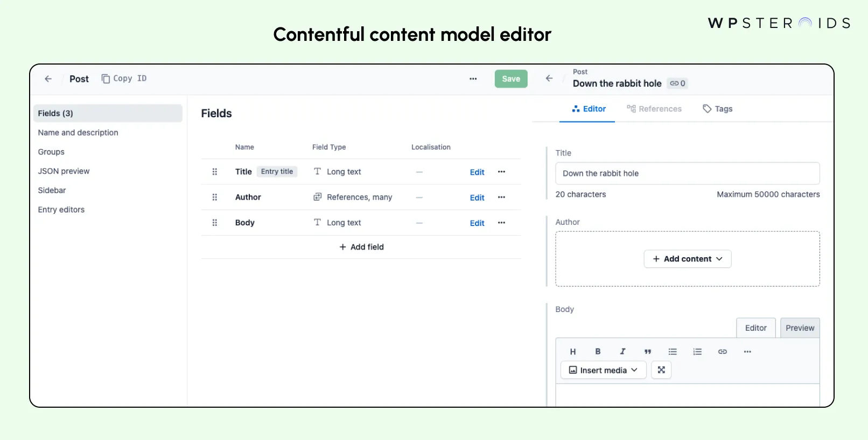Viewport: 868px width, 440px height.
Task: Click the Localisation column header
Action: 431,147
